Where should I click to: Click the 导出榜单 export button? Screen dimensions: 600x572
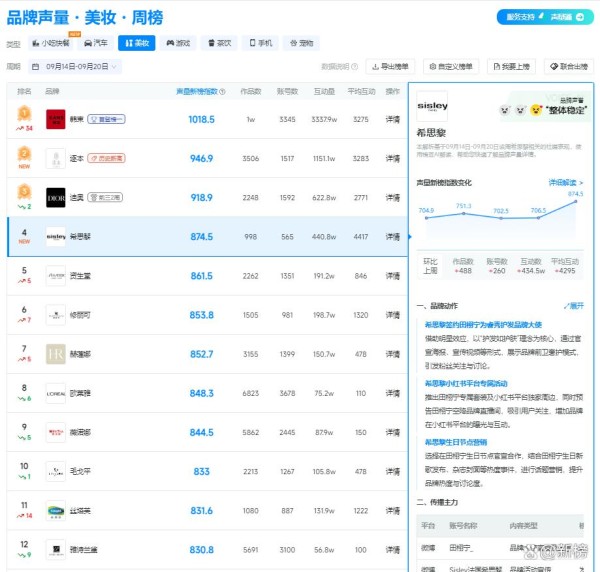390,67
